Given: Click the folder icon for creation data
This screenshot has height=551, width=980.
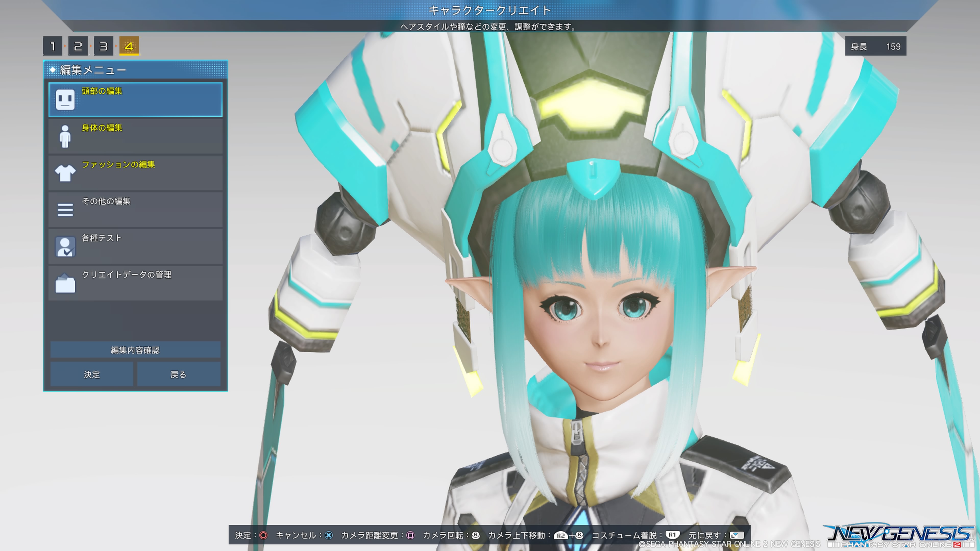Looking at the screenshot, I should (65, 284).
